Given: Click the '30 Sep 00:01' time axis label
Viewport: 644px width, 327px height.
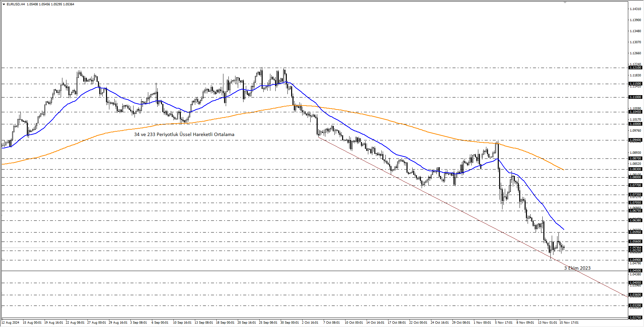Looking at the screenshot, I should (x=289, y=323).
